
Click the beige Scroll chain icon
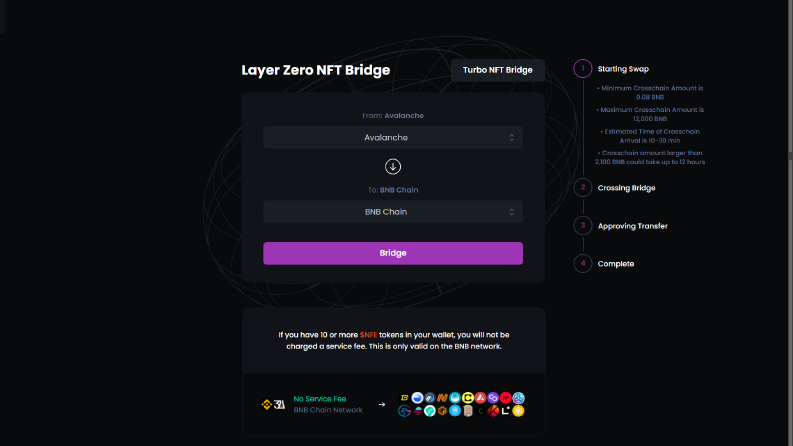coord(468,411)
